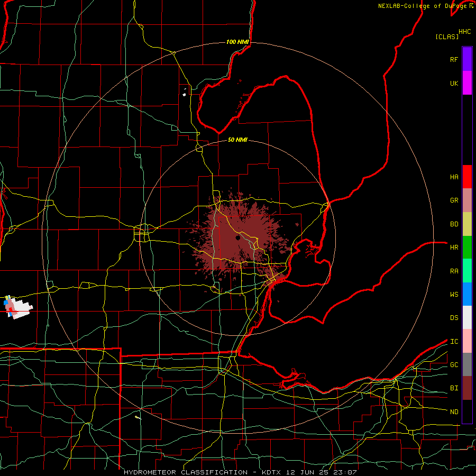This screenshot has height=476, width=476.
Task: Click the GR legend label
Action: pyautogui.click(x=454, y=200)
